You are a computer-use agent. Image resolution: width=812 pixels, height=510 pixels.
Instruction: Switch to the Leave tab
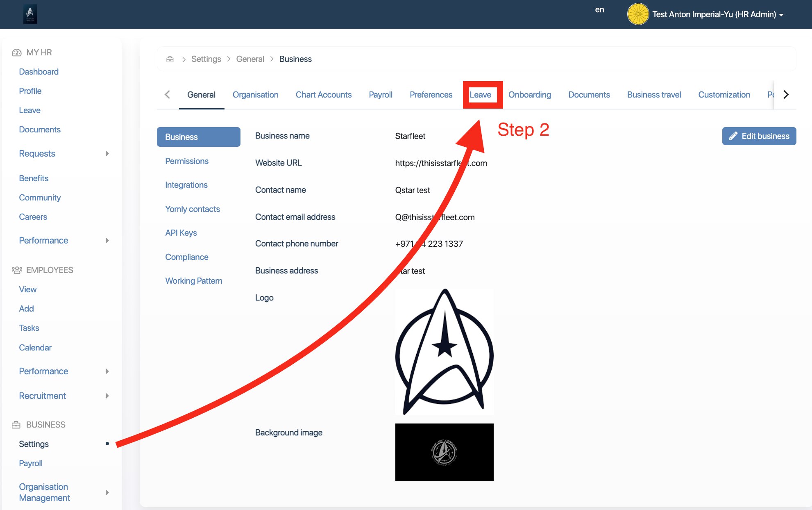tap(480, 95)
